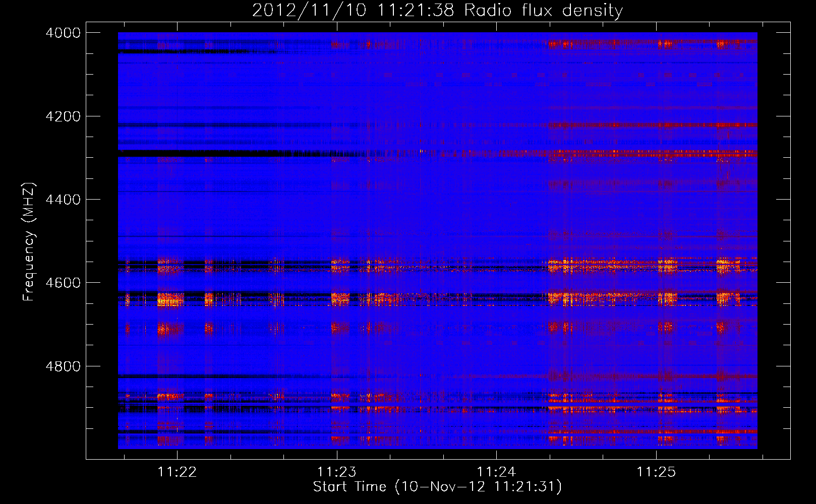Image resolution: width=816 pixels, height=504 pixels.
Task: Click the 11:22 time axis label
Action: [177, 472]
